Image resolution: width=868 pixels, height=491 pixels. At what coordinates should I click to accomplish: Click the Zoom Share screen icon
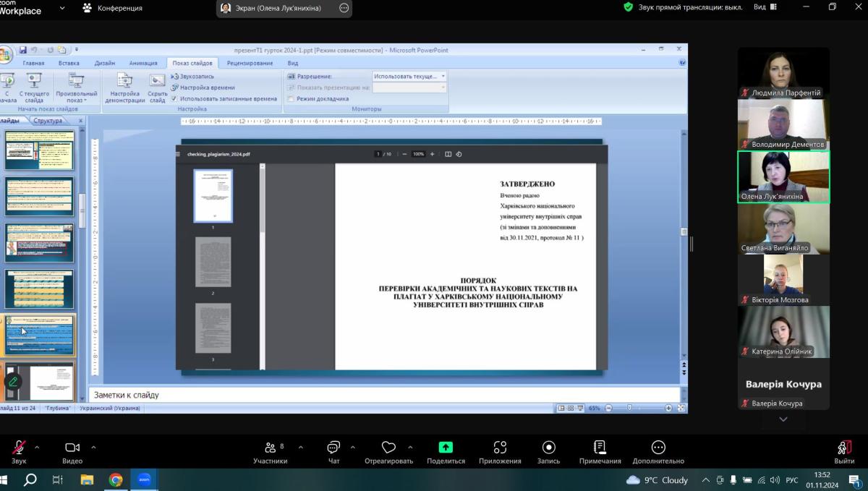(446, 448)
